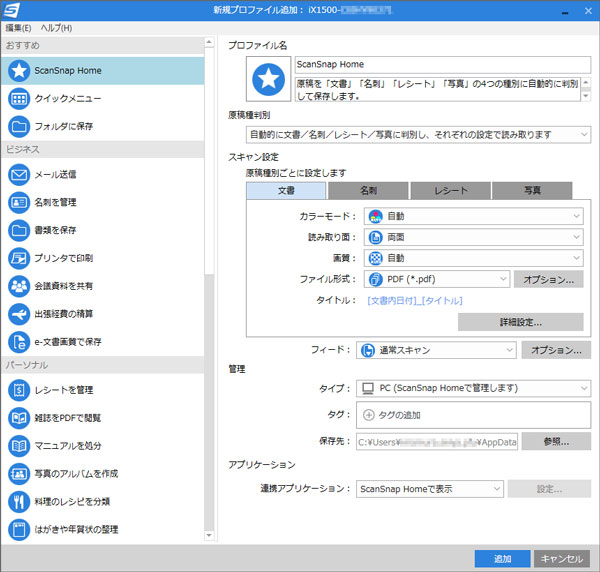Choose the クイックメニュー profile icon
600x572 pixels.
pyautogui.click(x=19, y=99)
